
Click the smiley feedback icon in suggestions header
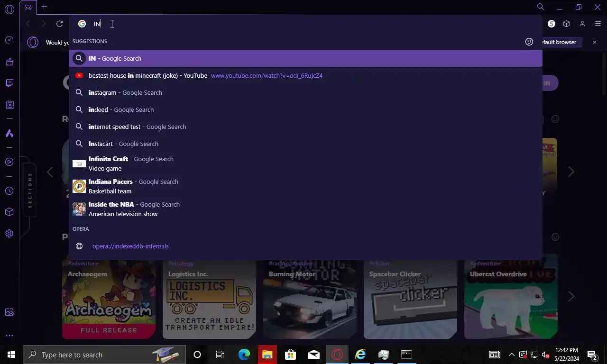(x=529, y=42)
